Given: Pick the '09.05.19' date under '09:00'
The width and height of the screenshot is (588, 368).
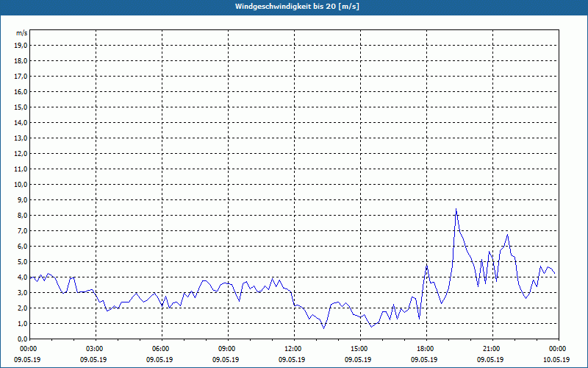Looking at the screenshot, I should [226, 360].
